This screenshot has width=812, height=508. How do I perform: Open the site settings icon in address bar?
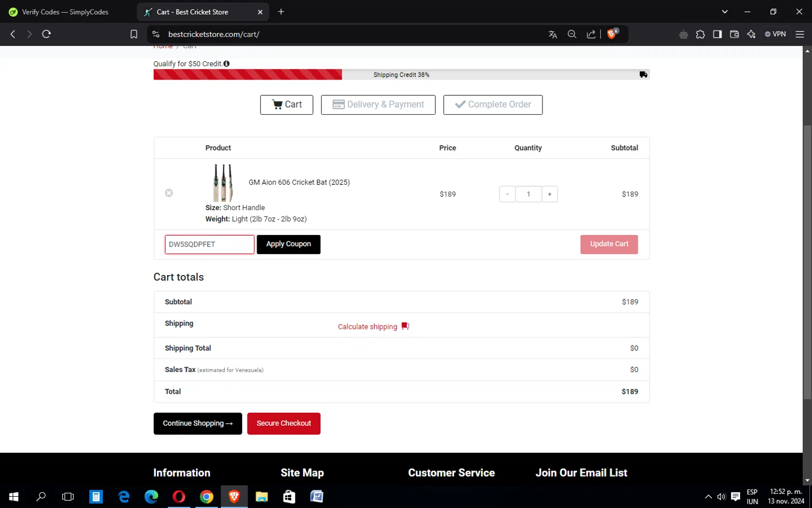click(x=156, y=34)
